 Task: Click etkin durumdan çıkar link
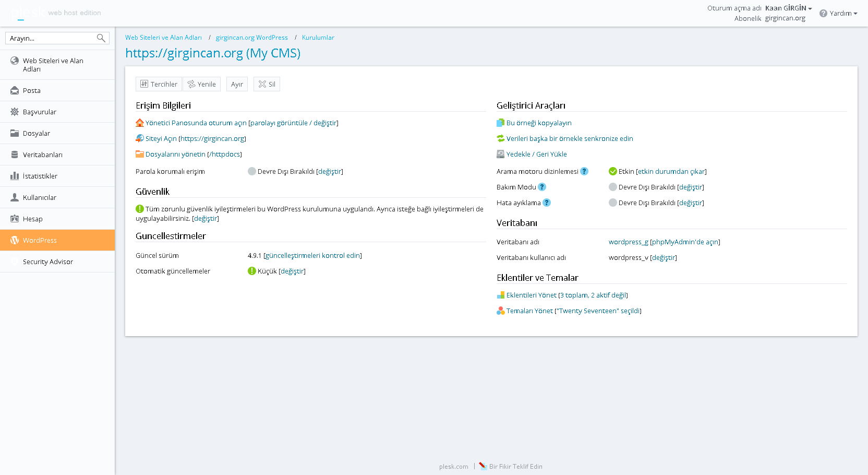click(671, 171)
